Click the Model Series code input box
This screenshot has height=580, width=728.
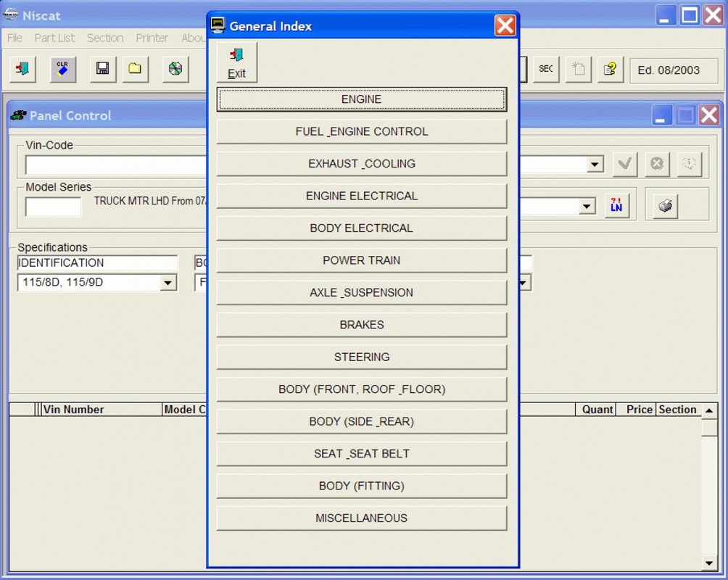click(54, 207)
